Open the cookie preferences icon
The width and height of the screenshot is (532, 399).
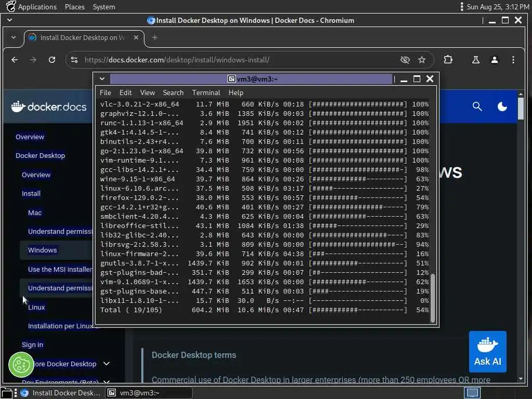(21, 365)
